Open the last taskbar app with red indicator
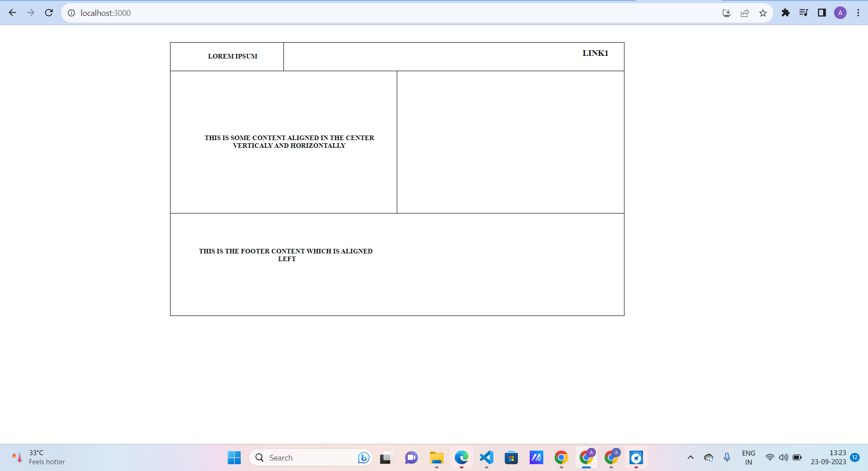This screenshot has height=471, width=868. (636, 458)
